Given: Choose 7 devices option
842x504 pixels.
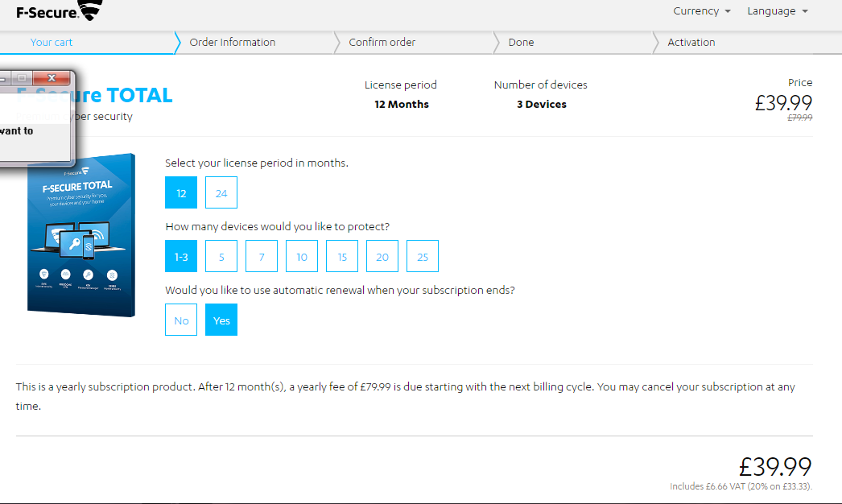Looking at the screenshot, I should point(262,256).
